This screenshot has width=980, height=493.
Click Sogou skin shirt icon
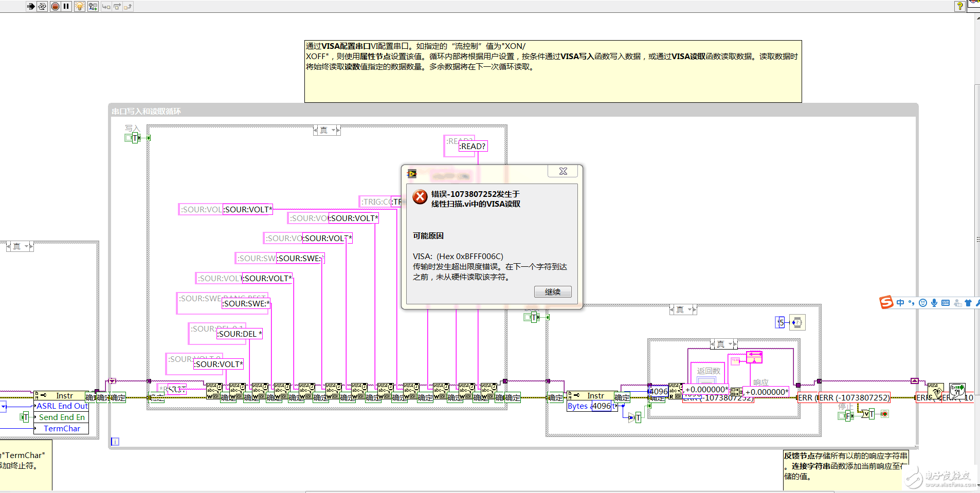[x=968, y=303]
